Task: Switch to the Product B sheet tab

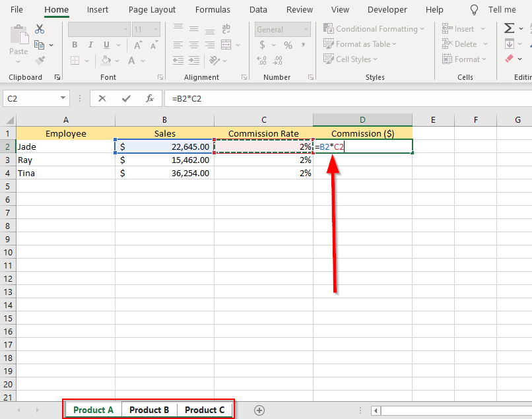Action: 149,410
